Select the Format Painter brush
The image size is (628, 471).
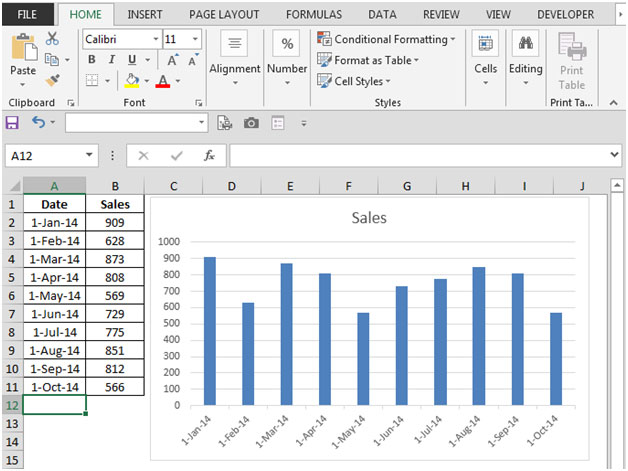[x=52, y=81]
